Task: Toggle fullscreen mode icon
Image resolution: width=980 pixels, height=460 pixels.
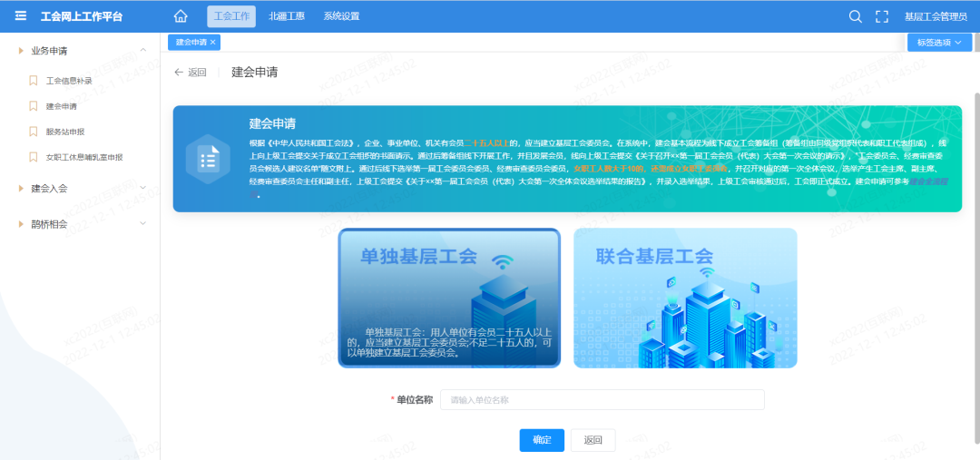Action: pos(881,16)
